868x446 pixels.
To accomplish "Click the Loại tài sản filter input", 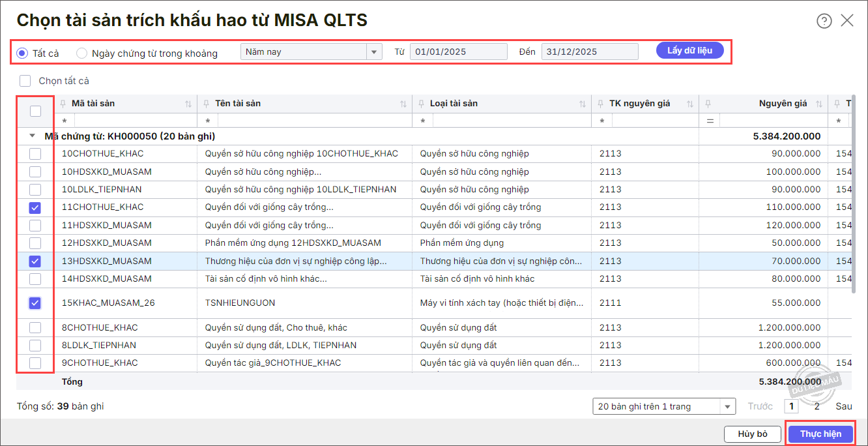I will tap(512, 121).
